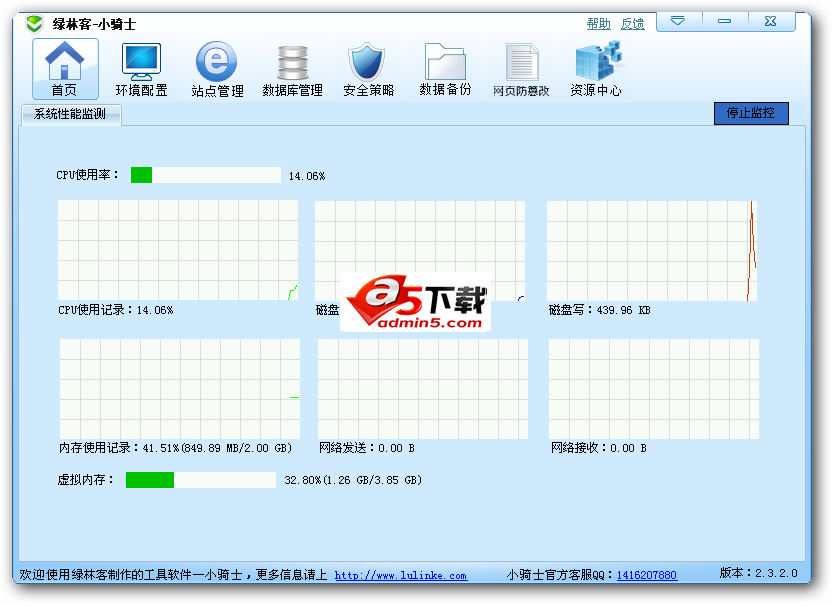This screenshot has width=832, height=604.
Task: Click the 磁盘写 graph
Action: (x=652, y=251)
